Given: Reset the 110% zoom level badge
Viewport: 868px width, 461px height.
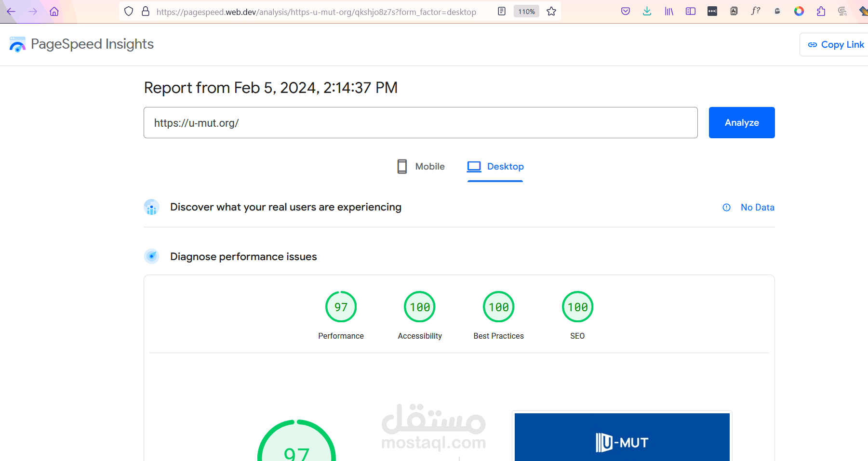Looking at the screenshot, I should [527, 12].
